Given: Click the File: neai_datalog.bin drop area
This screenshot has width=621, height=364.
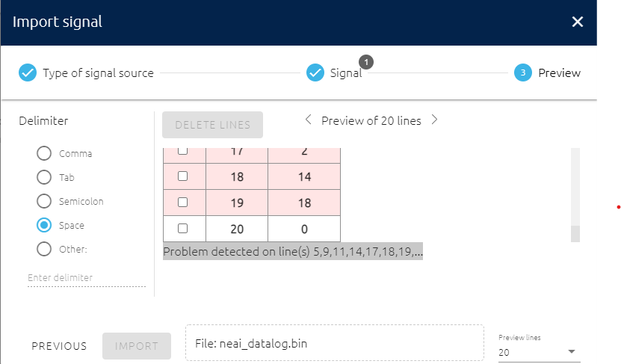Looking at the screenshot, I should (335, 343).
